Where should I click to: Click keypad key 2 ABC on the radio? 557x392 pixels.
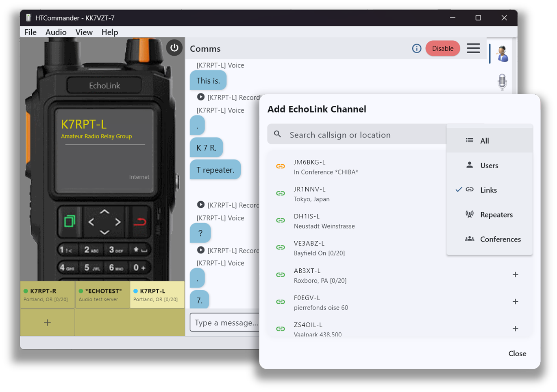click(x=92, y=250)
